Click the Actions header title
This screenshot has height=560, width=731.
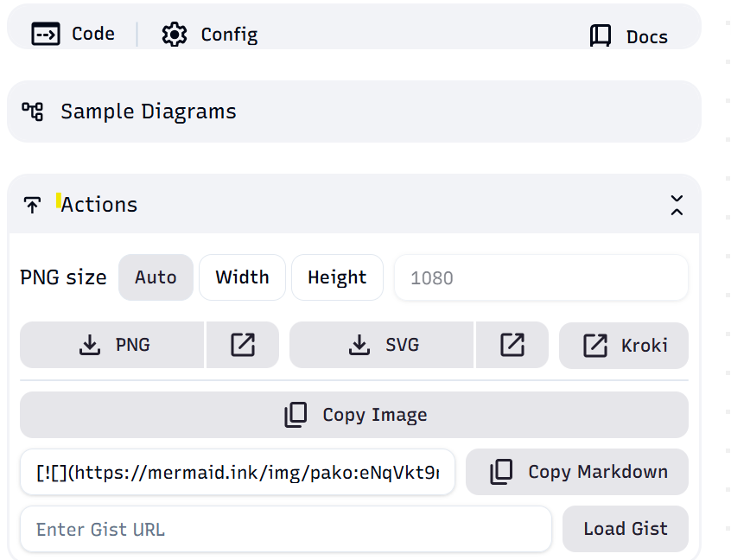(x=99, y=205)
